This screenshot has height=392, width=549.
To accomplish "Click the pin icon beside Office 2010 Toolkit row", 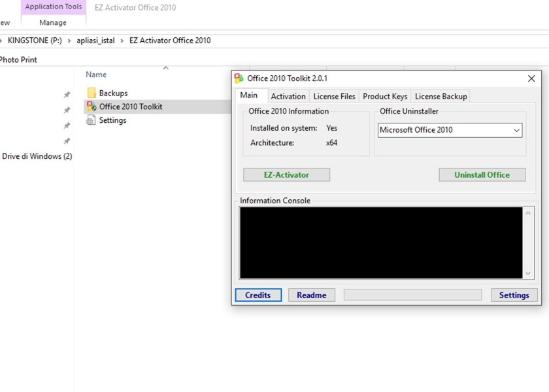I will 67,110.
